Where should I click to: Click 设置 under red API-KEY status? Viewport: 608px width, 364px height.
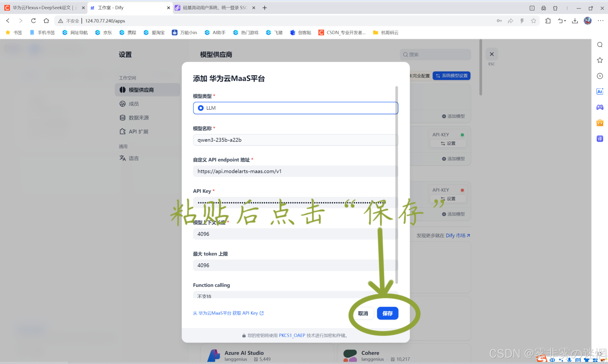tap(448, 199)
